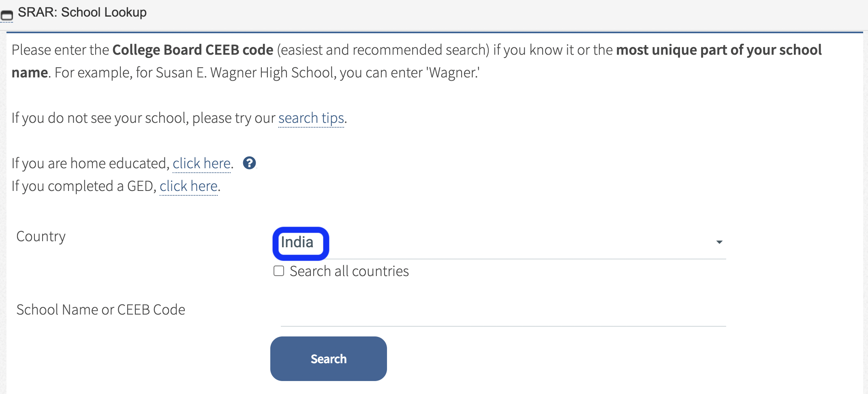Click the 'Country' field label
Screen dimensions: 868x394
click(x=41, y=236)
